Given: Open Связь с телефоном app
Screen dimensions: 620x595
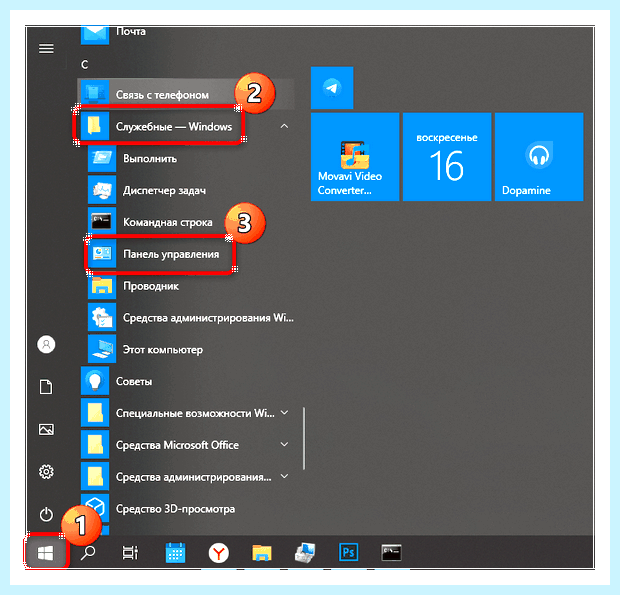Looking at the screenshot, I should [186, 94].
